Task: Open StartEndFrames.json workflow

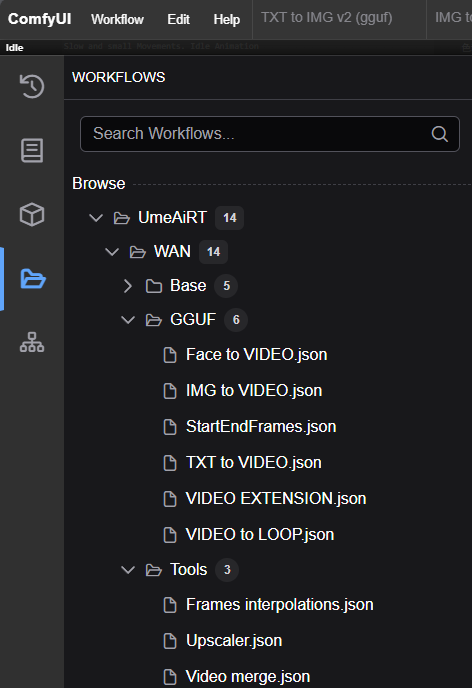Action: coord(261,426)
